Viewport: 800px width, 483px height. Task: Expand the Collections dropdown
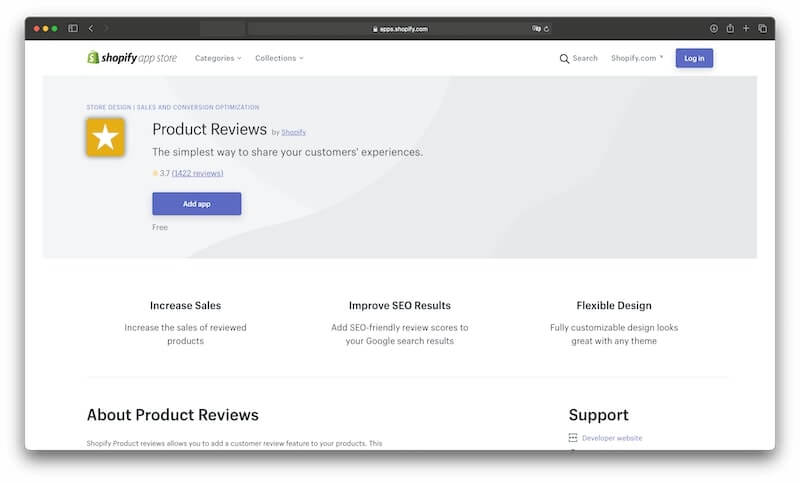[279, 58]
